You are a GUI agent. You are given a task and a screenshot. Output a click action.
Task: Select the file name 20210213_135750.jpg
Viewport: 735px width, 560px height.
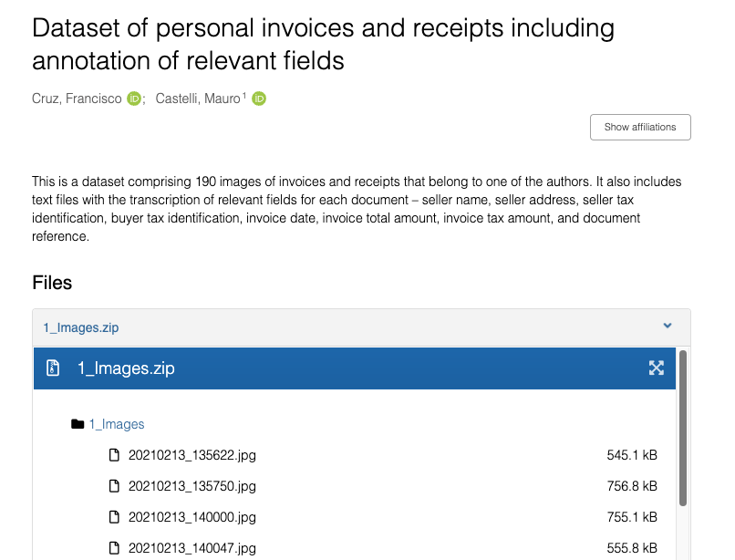pos(192,486)
